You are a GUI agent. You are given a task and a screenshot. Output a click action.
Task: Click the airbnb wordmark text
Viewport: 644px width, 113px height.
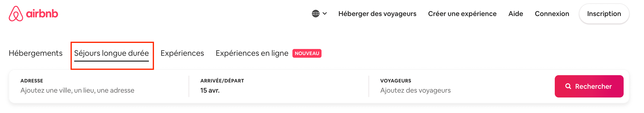(42, 14)
